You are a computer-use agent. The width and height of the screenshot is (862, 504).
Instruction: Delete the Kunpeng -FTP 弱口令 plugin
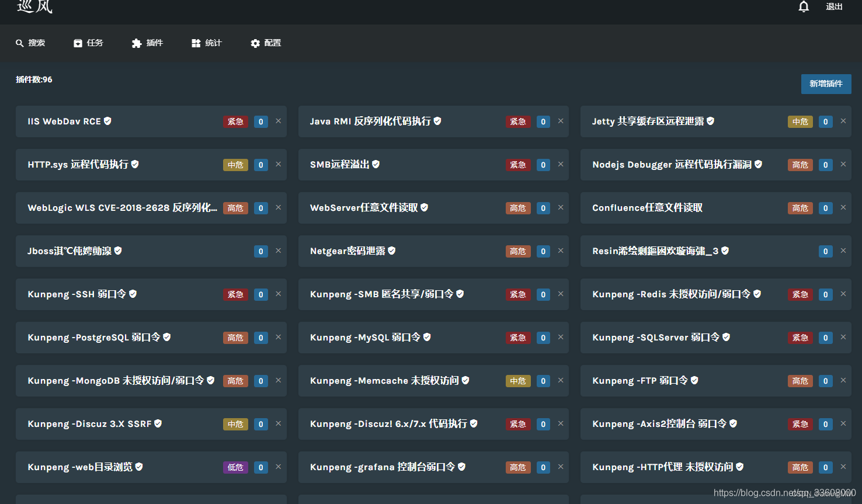(x=843, y=380)
